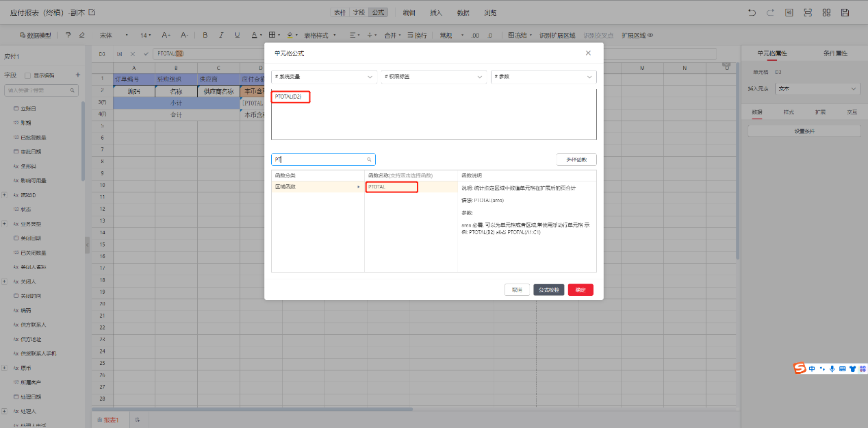Click the format painter brush icon

(x=68, y=35)
